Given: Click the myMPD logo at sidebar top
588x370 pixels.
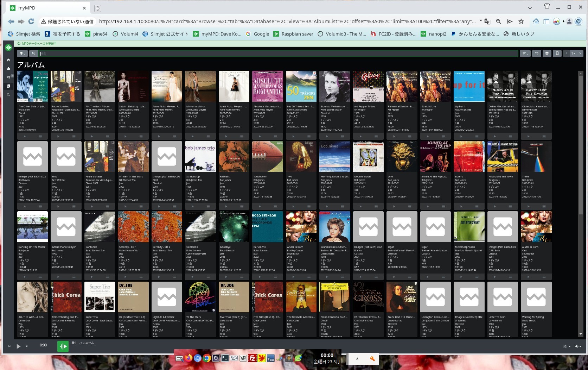Looking at the screenshot, I should tap(8, 48).
